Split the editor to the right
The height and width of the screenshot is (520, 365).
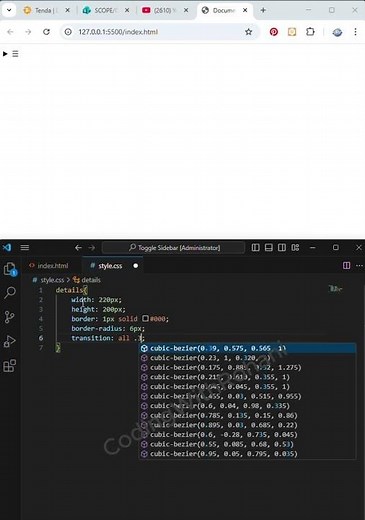tap(346, 265)
